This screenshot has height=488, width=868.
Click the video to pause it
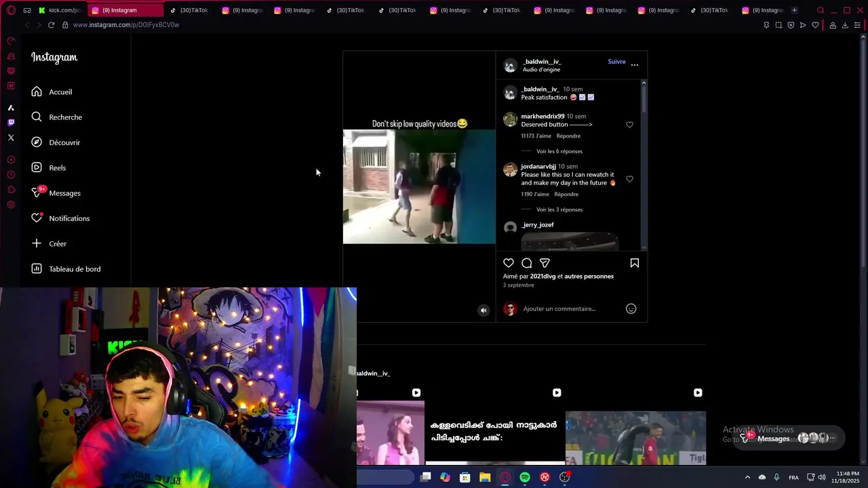coord(419,186)
